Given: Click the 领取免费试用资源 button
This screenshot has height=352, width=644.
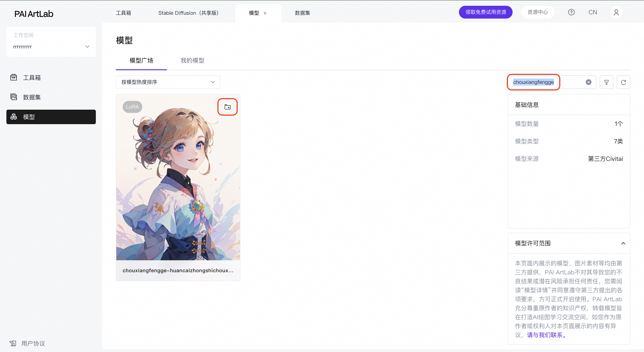Looking at the screenshot, I should (x=485, y=12).
